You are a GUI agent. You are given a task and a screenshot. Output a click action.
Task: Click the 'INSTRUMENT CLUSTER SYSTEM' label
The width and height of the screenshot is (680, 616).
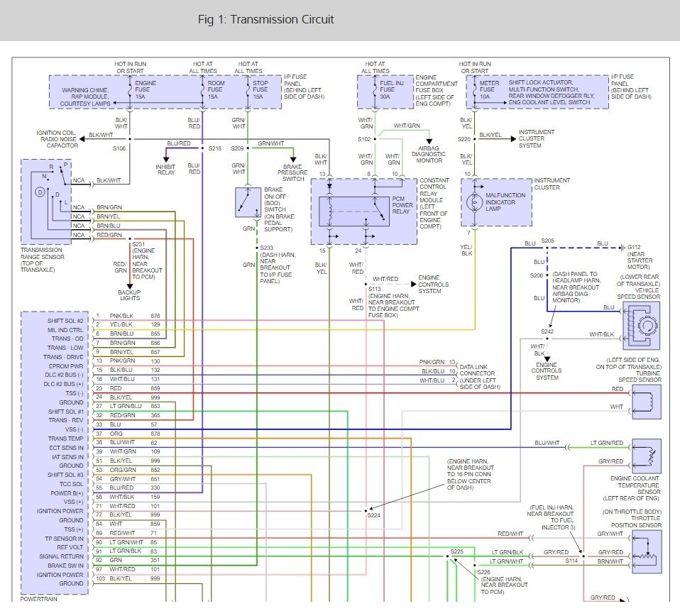537,138
